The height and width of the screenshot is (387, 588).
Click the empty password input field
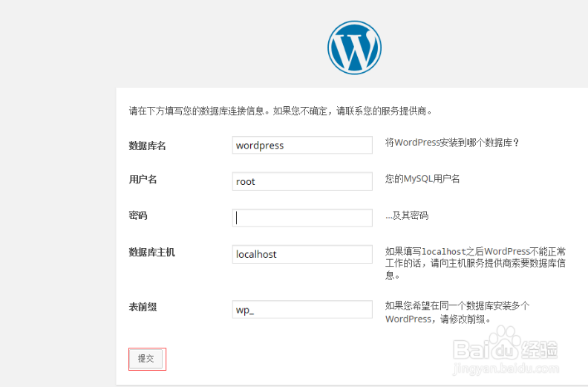[302, 218]
